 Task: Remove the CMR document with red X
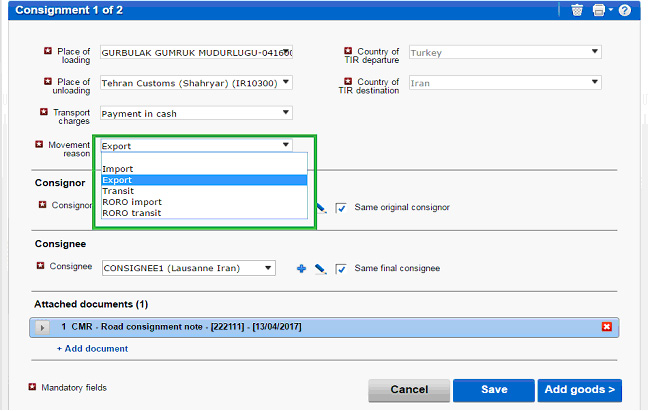606,327
